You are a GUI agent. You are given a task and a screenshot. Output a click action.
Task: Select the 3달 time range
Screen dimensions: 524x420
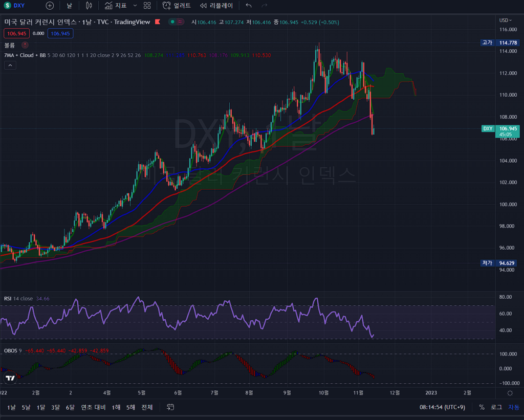pos(55,407)
